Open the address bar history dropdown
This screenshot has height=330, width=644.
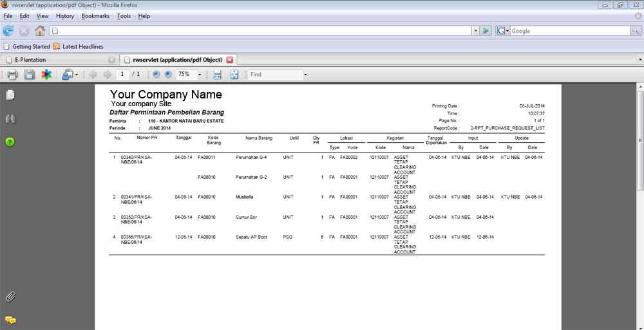pos(475,31)
